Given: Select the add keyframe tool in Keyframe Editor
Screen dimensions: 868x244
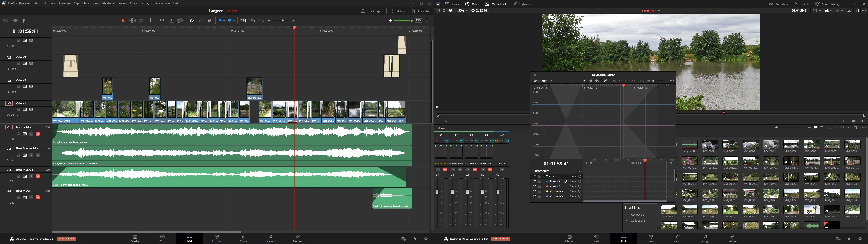Looking at the screenshot, I should [x=597, y=81].
